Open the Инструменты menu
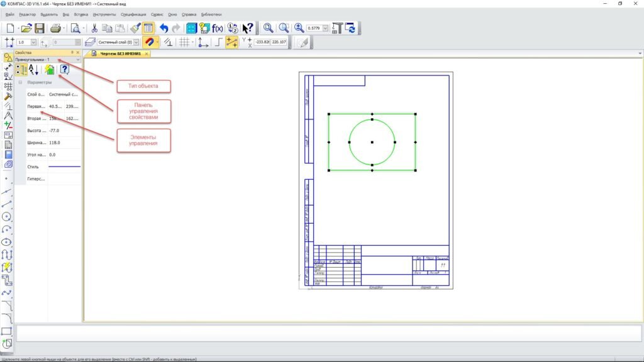This screenshot has width=644, height=362. click(x=104, y=14)
